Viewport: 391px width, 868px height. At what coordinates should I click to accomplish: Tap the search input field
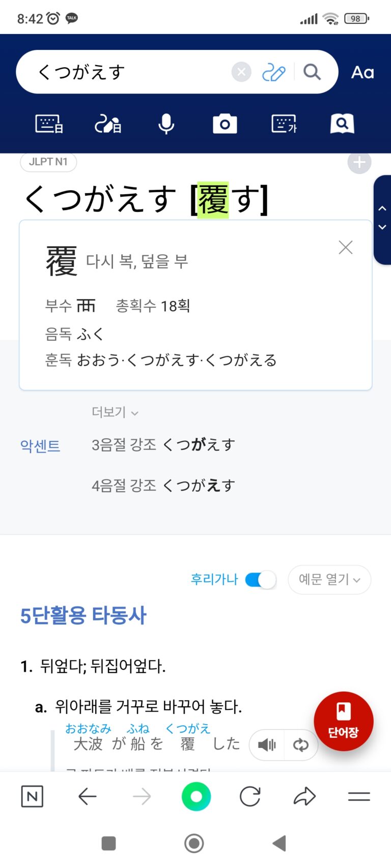132,72
